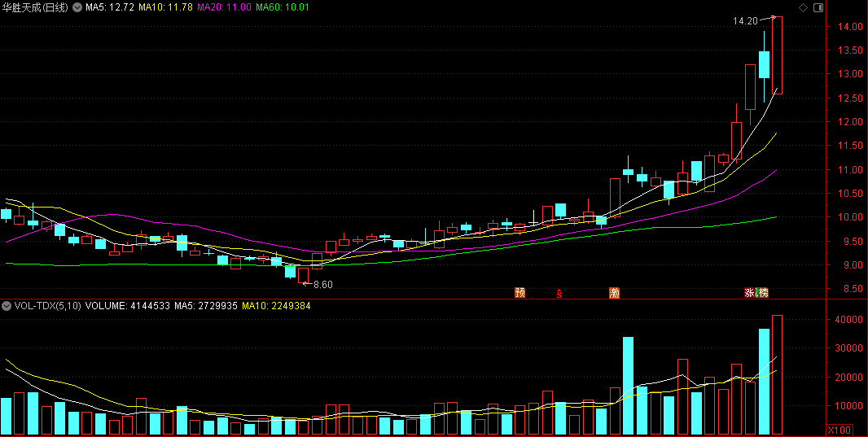Click the 10000 volume axis label
Image resolution: width=868 pixels, height=437 pixels.
point(850,406)
